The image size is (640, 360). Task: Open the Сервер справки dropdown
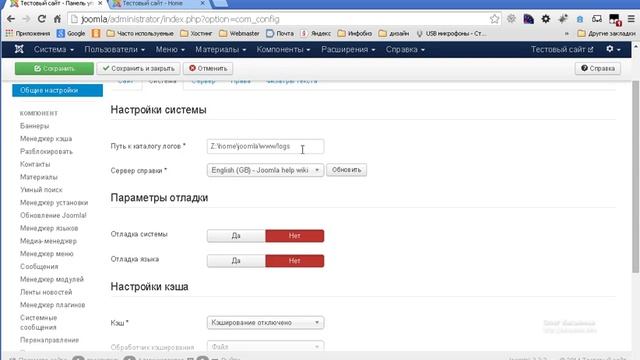pos(265,170)
